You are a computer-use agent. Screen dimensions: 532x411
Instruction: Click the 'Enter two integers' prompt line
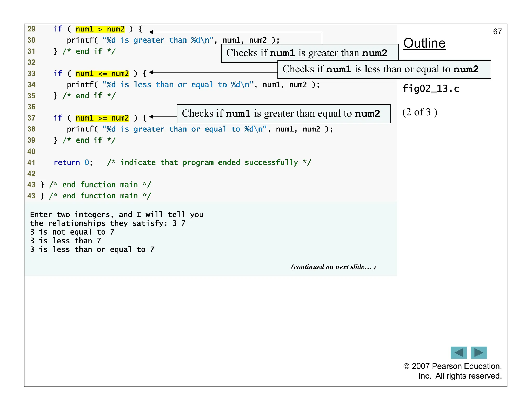click(116, 215)
